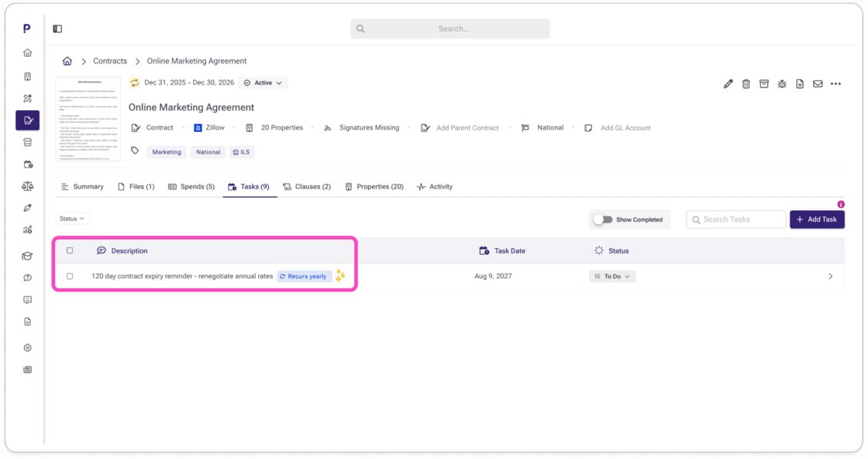Screen dimensions: 868x459
Task: Click the auto-renew icon beside dates
Action: [x=135, y=82]
